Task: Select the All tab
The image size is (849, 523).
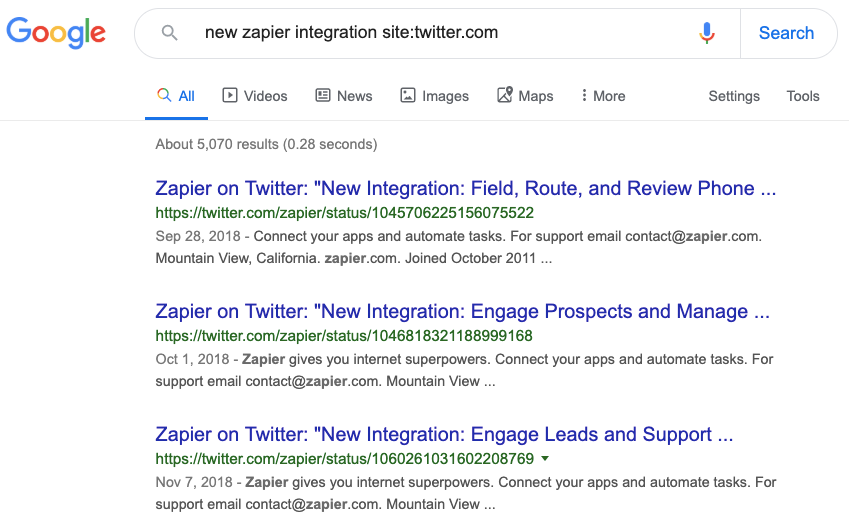Action: click(x=176, y=96)
